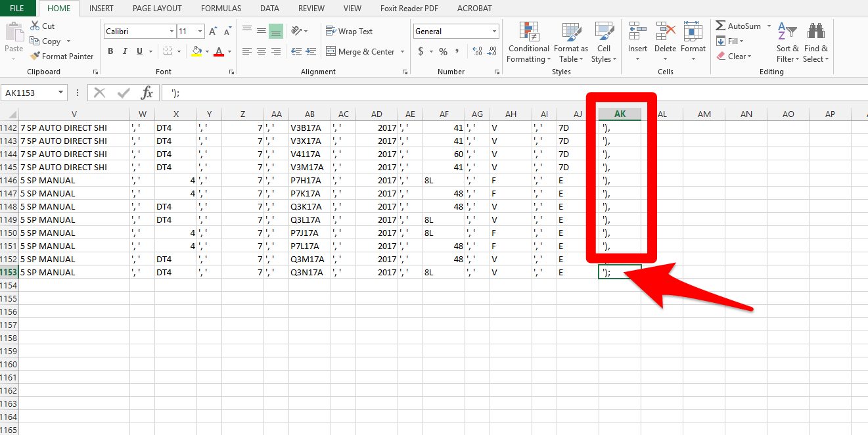868x435 pixels.
Task: Toggle bold formatting
Action: pyautogui.click(x=110, y=51)
